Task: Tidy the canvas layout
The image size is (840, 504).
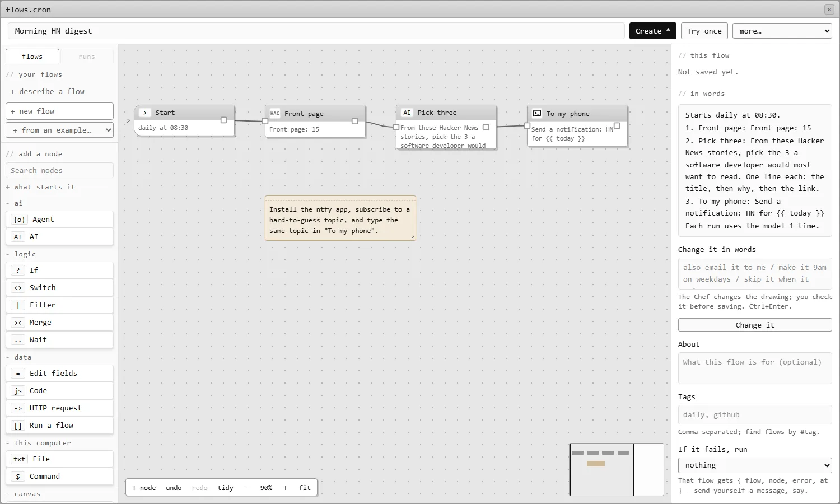Action: click(226, 488)
